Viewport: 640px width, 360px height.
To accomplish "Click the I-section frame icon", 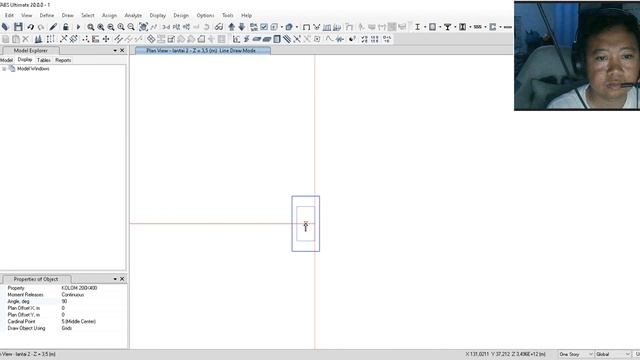I will pyautogui.click(x=417, y=27).
